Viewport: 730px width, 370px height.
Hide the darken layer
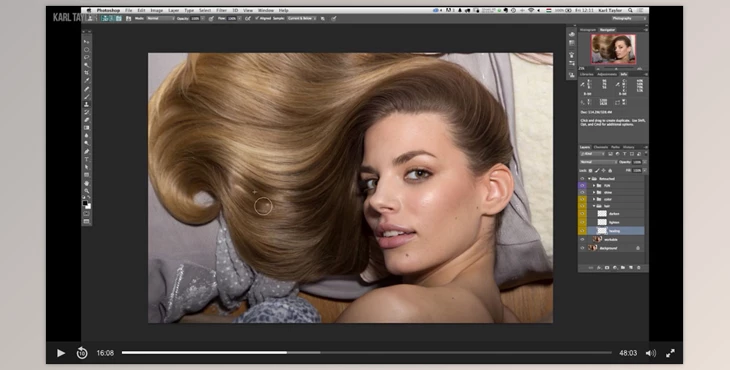[x=582, y=214]
